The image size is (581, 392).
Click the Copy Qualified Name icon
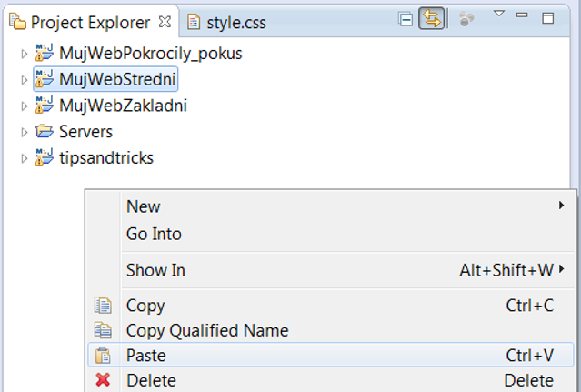coord(103,330)
